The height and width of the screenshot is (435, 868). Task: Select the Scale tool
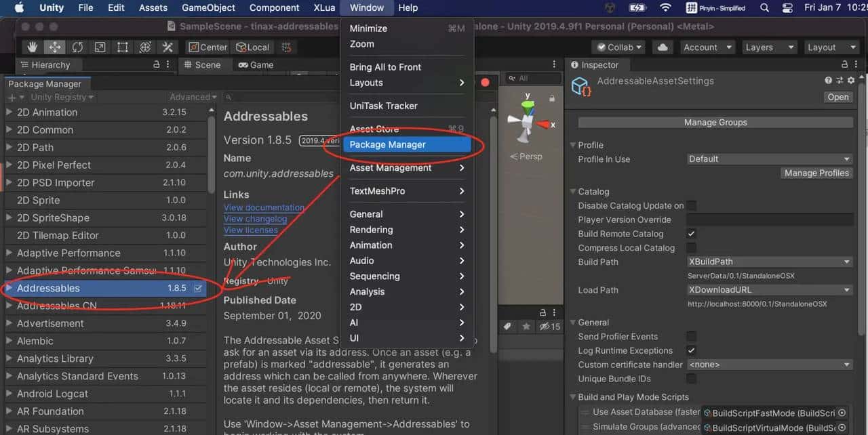[100, 47]
